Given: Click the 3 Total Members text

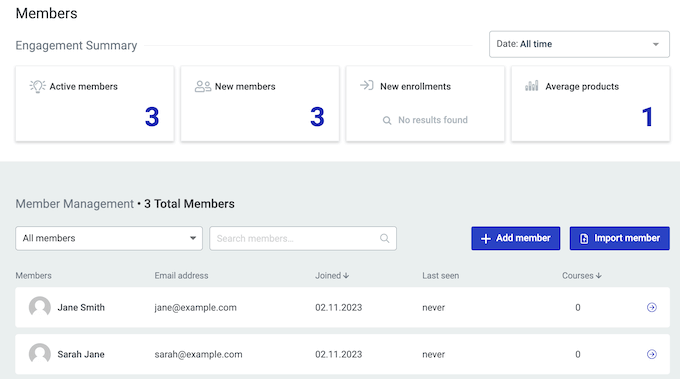Looking at the screenshot, I should [x=189, y=204].
